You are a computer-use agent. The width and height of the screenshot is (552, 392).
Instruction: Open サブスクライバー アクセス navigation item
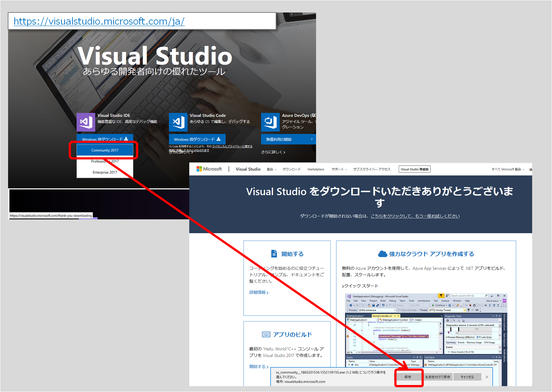[x=372, y=169]
